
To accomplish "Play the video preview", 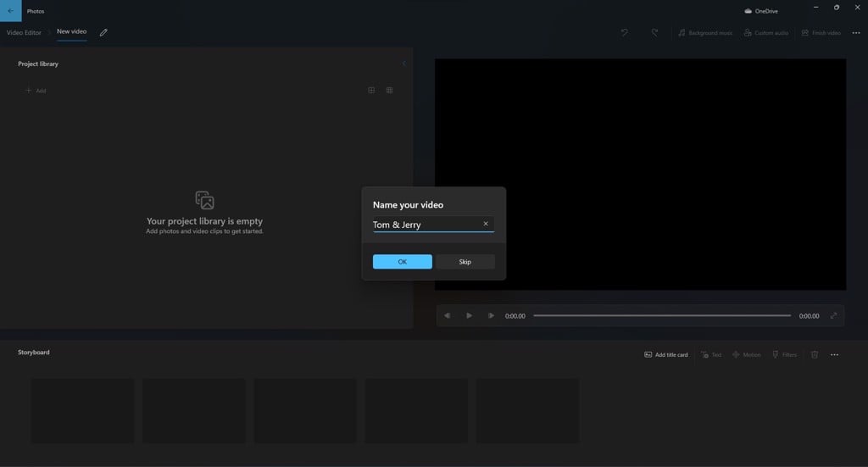I will pos(469,316).
